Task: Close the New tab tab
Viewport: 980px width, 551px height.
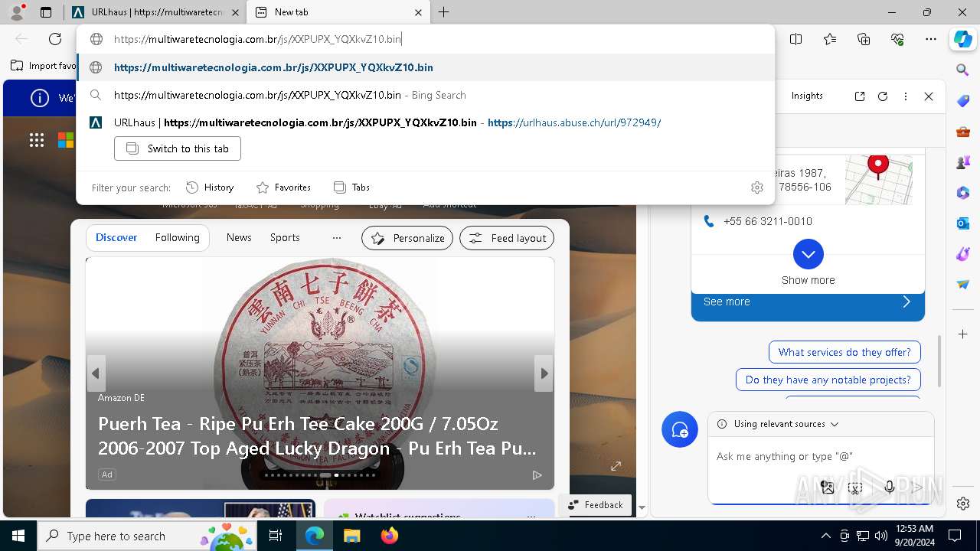Action: [419, 12]
